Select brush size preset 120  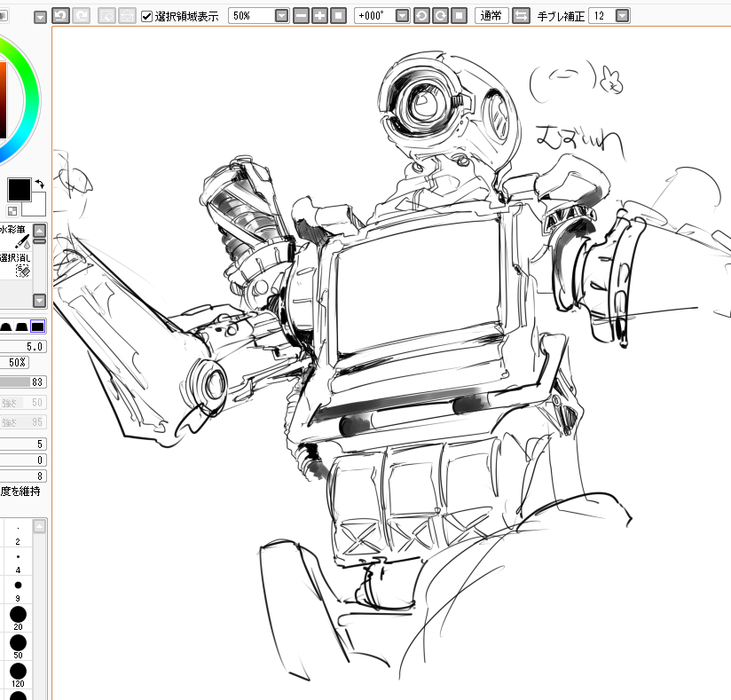click(18, 676)
